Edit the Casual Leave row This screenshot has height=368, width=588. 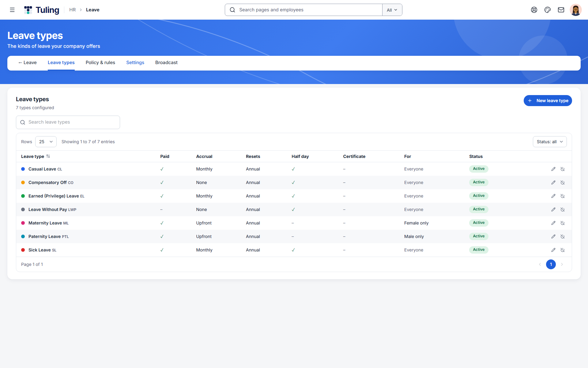(553, 169)
